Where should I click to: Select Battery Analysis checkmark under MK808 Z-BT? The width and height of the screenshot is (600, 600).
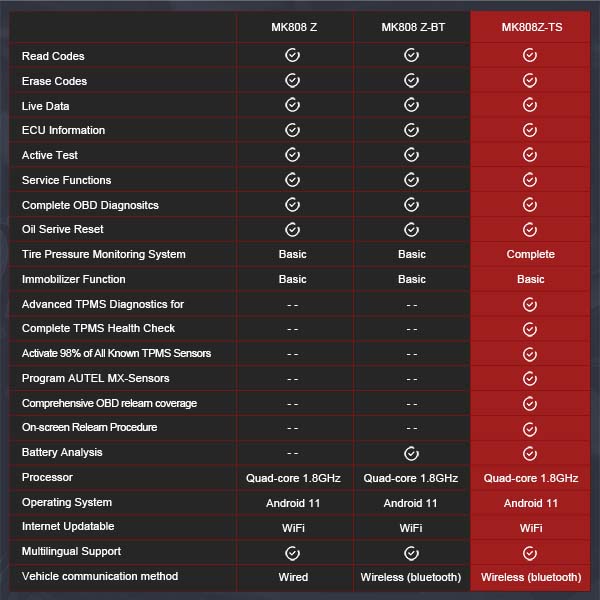tap(411, 454)
